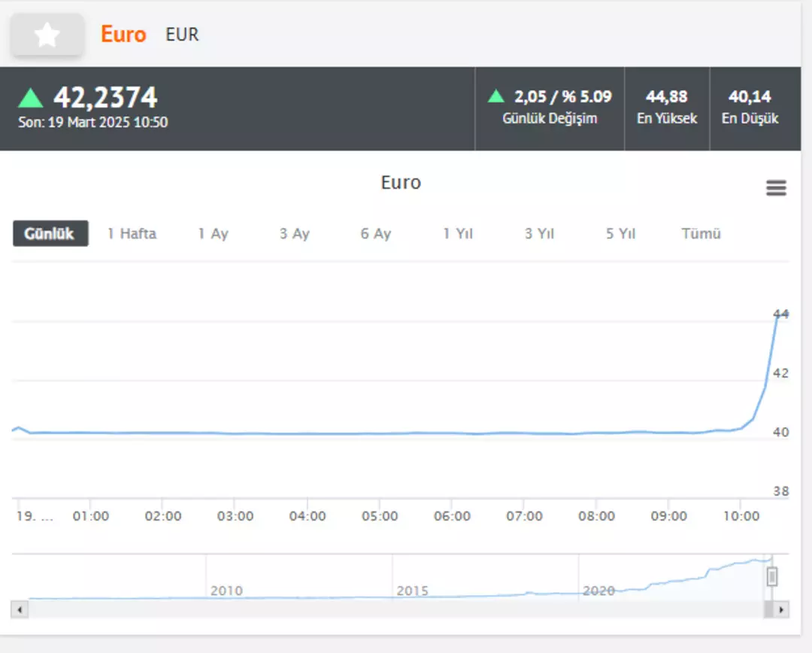Select the 1 Yıl range
Viewport: 812px width, 653px height.
458,234
